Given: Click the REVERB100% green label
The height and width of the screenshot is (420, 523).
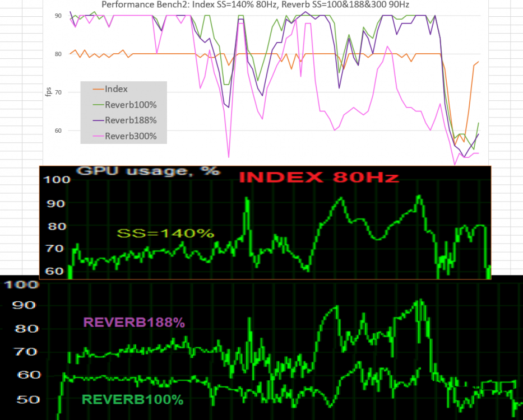Looking at the screenshot, I should 133,400.
